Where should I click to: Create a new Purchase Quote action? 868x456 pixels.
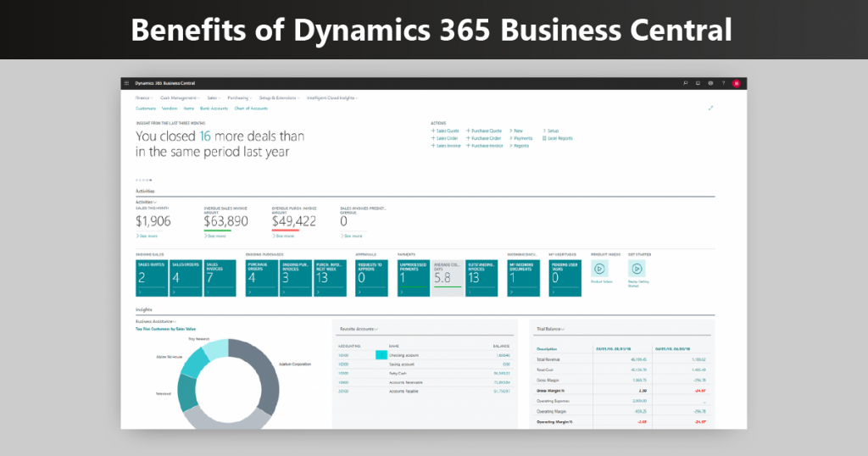pyautogui.click(x=484, y=131)
